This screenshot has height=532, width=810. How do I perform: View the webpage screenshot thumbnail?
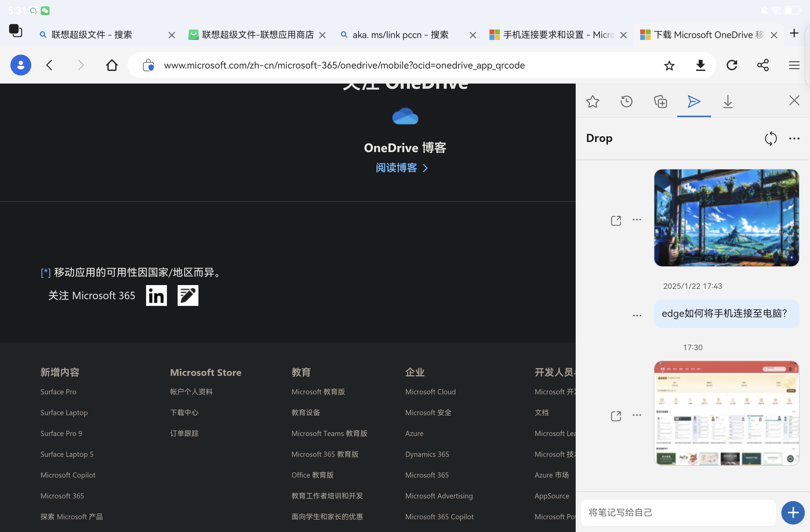[726, 413]
